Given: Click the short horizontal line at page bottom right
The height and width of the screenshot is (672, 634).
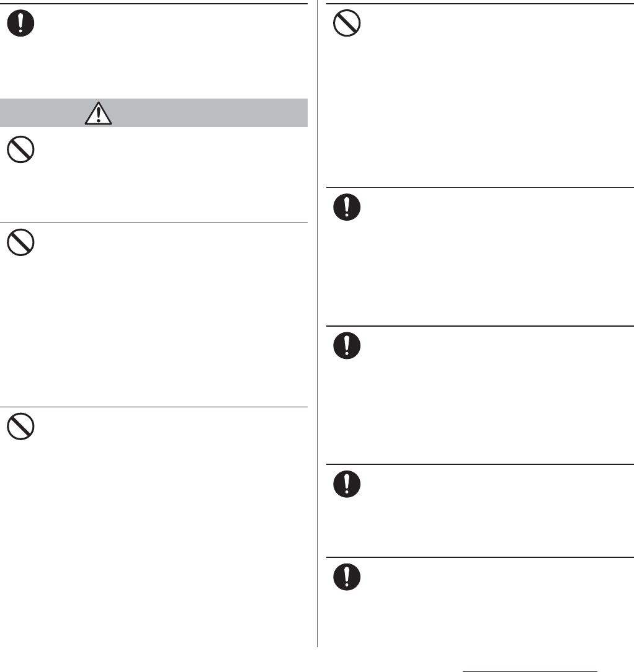Looking at the screenshot, I should pyautogui.click(x=530, y=671).
